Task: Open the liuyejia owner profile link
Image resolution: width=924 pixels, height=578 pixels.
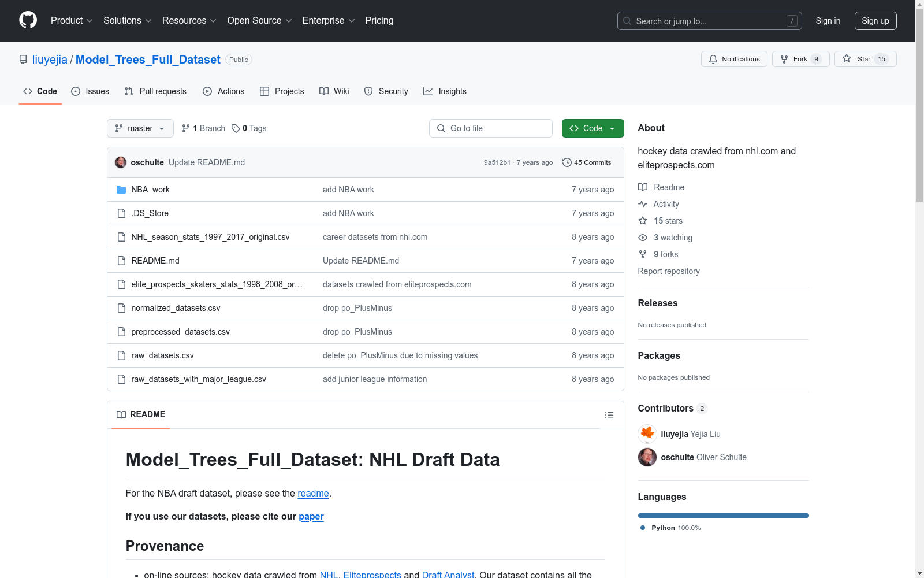Action: 50,60
